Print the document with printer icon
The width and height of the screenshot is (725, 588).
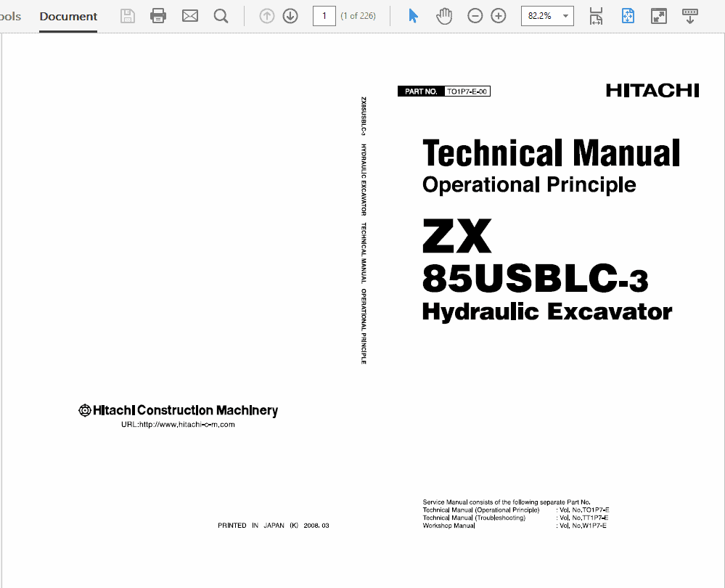click(158, 16)
